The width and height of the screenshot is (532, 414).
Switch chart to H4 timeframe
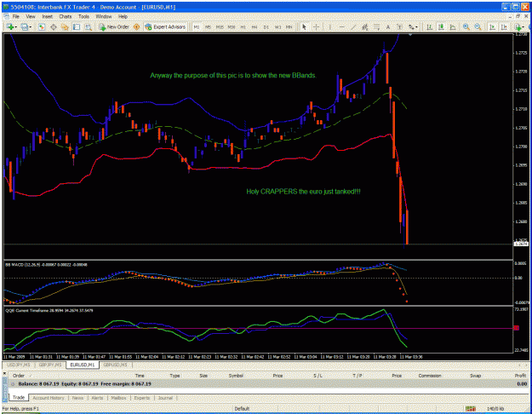255,26
